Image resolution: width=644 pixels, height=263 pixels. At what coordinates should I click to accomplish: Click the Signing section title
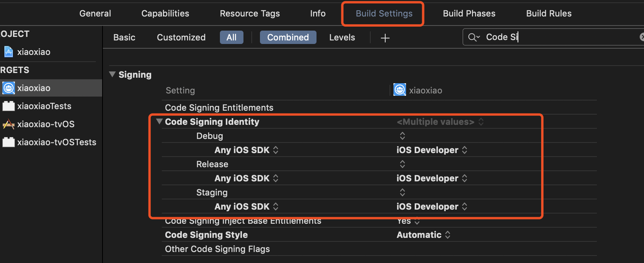[135, 75]
